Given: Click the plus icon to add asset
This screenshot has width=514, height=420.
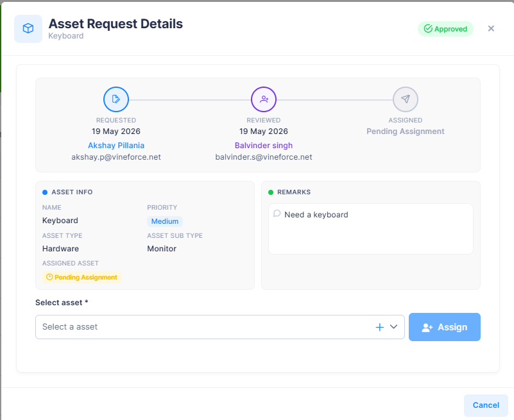Looking at the screenshot, I should click(380, 327).
